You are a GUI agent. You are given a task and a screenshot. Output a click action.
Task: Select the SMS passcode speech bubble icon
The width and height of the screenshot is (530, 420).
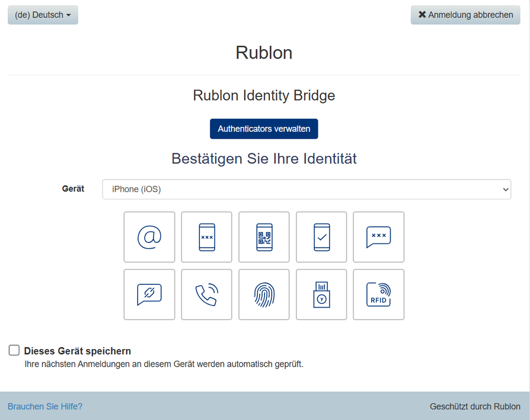pos(378,237)
